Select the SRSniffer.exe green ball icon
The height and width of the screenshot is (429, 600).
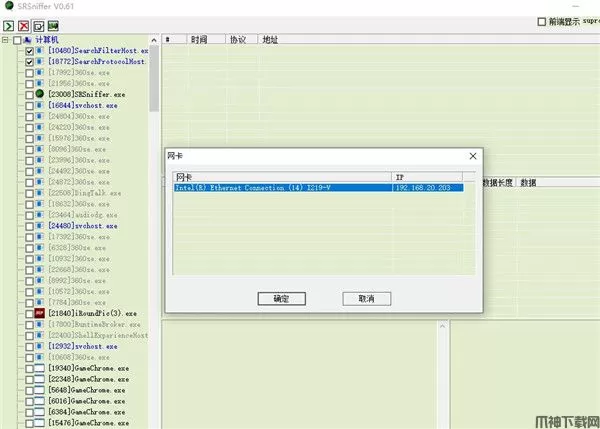coord(39,93)
